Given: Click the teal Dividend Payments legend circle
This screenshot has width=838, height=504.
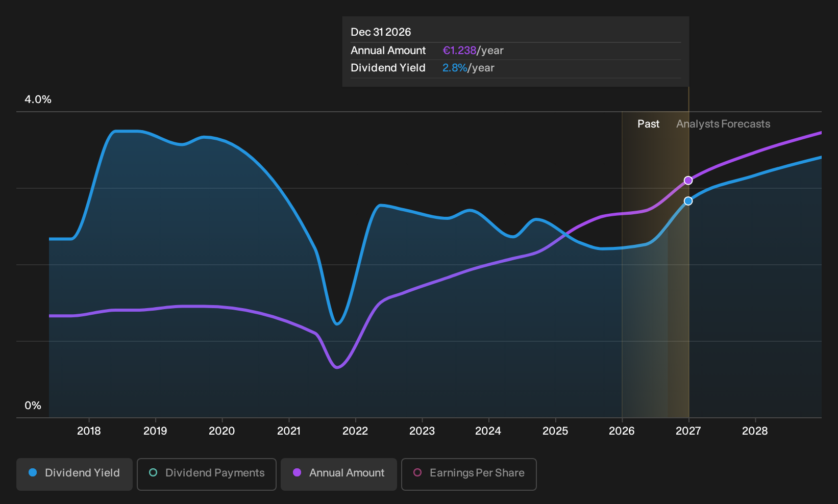Looking at the screenshot, I should coord(153,472).
